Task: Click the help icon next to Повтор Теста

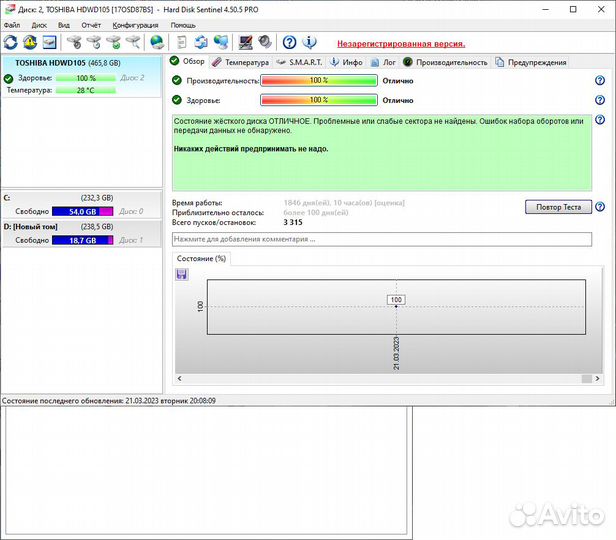Action: coord(600,207)
